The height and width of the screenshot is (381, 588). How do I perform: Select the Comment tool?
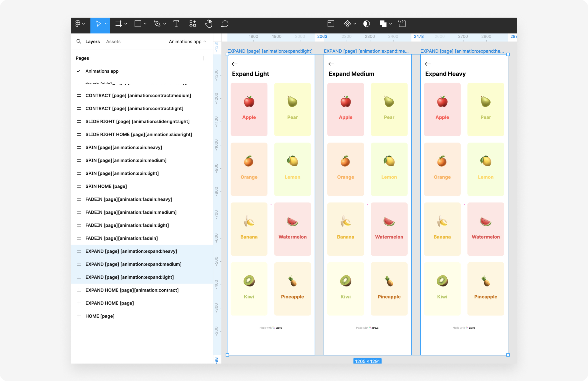tap(224, 24)
